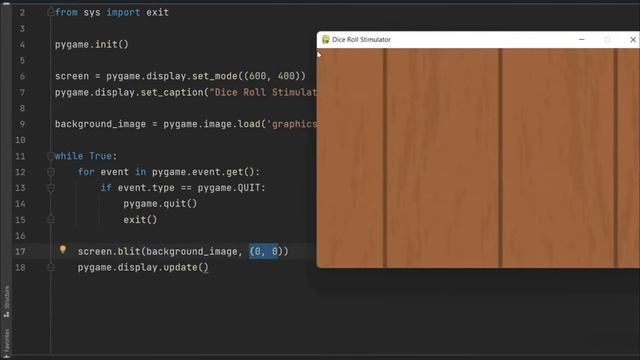This screenshot has width=640, height=360.
Task: Click line number 11 in the gutter
Action: (20, 156)
